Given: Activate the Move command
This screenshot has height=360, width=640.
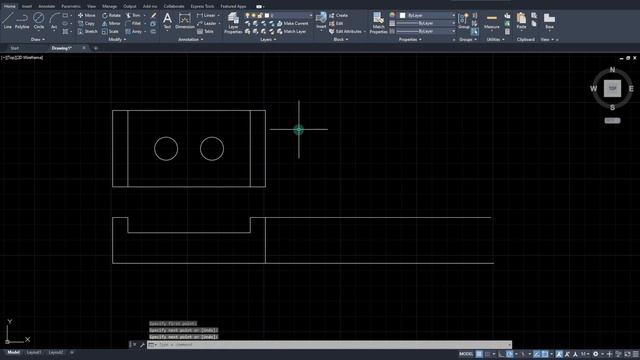Looking at the screenshot, I should [x=87, y=15].
